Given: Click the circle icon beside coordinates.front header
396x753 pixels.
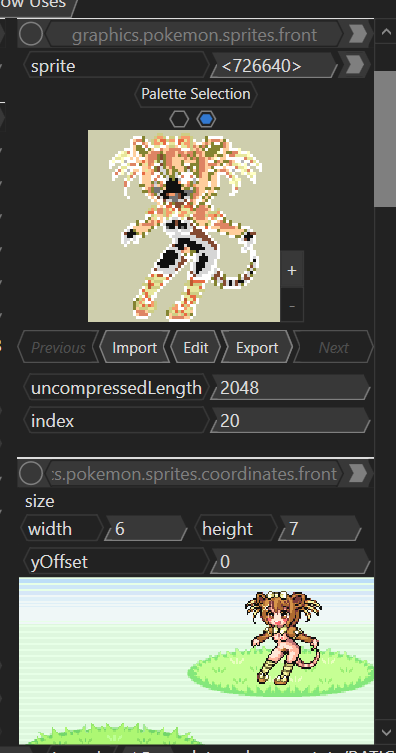Looking at the screenshot, I should tap(31, 474).
